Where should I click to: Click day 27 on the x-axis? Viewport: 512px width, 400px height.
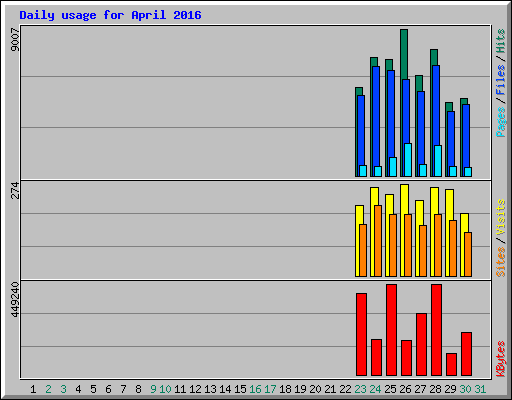420,389
